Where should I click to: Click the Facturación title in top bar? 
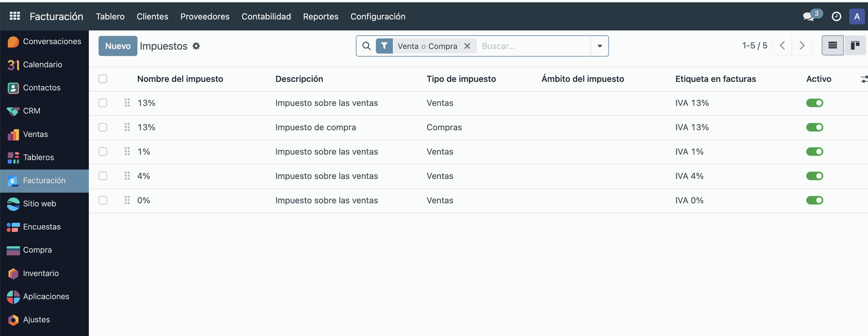click(57, 16)
